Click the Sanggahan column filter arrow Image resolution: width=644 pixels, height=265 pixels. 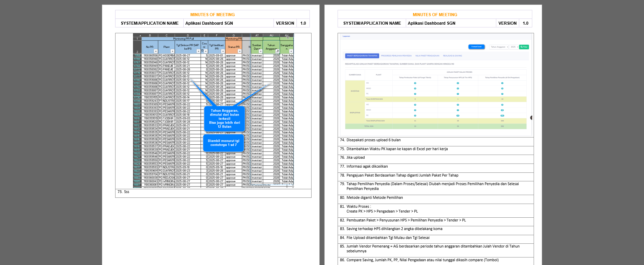pos(291,51)
